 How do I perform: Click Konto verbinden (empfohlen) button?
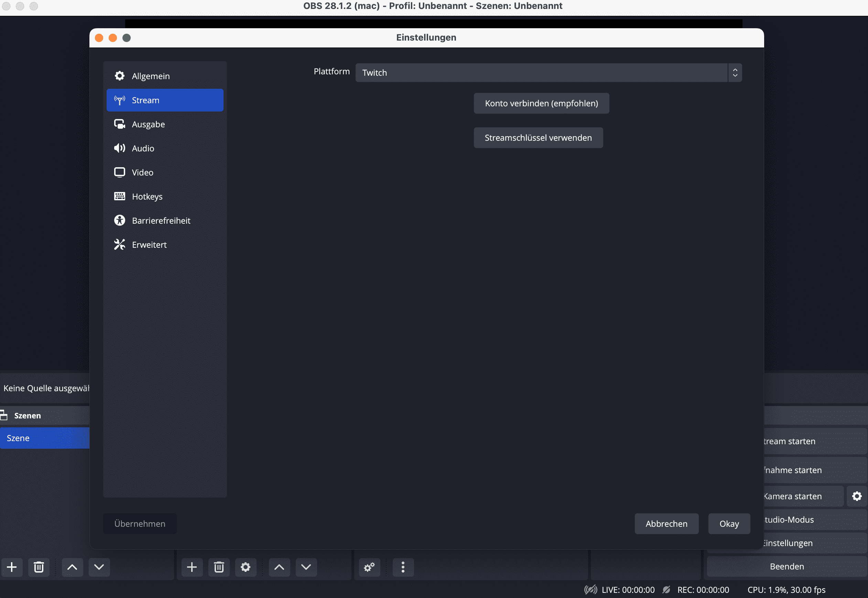[x=541, y=104]
